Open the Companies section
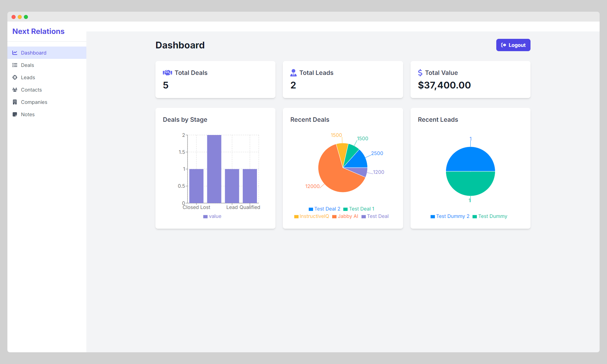This screenshot has width=607, height=364. (34, 102)
